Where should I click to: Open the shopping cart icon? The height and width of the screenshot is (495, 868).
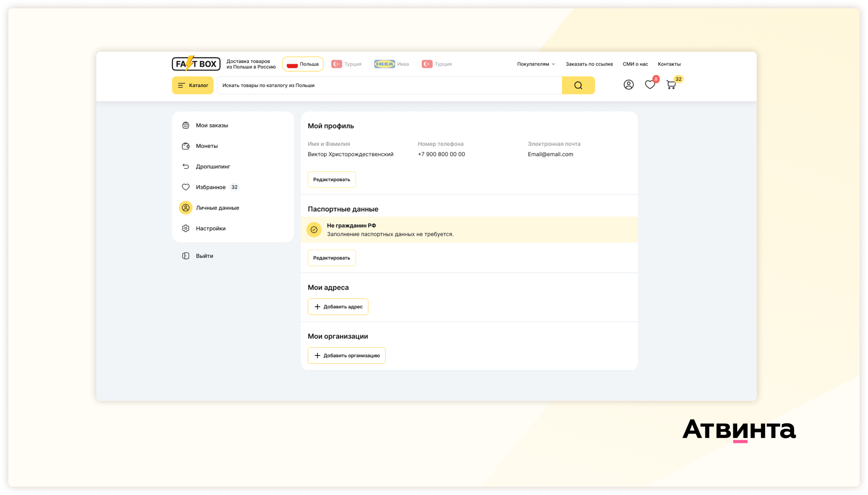click(x=671, y=85)
